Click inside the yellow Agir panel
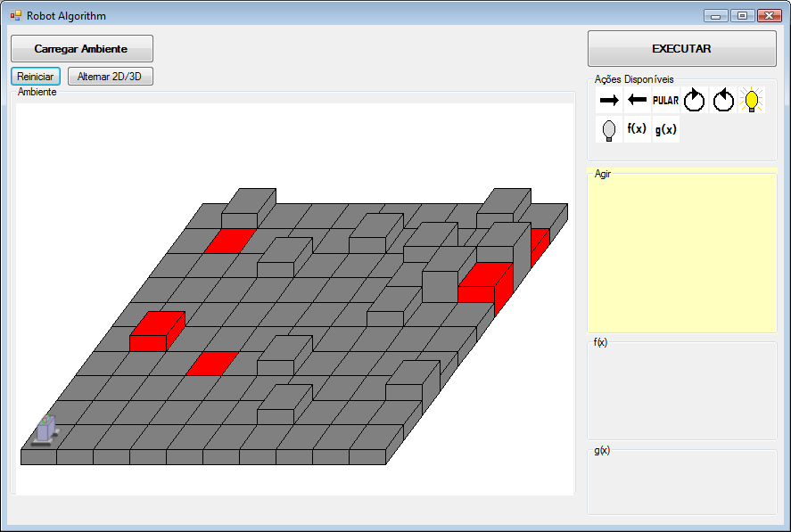The image size is (791, 532). click(x=681, y=252)
